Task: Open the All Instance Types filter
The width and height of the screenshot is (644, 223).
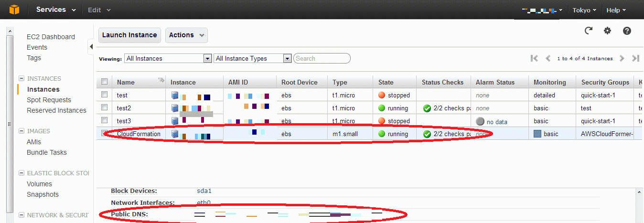Action: tap(253, 58)
